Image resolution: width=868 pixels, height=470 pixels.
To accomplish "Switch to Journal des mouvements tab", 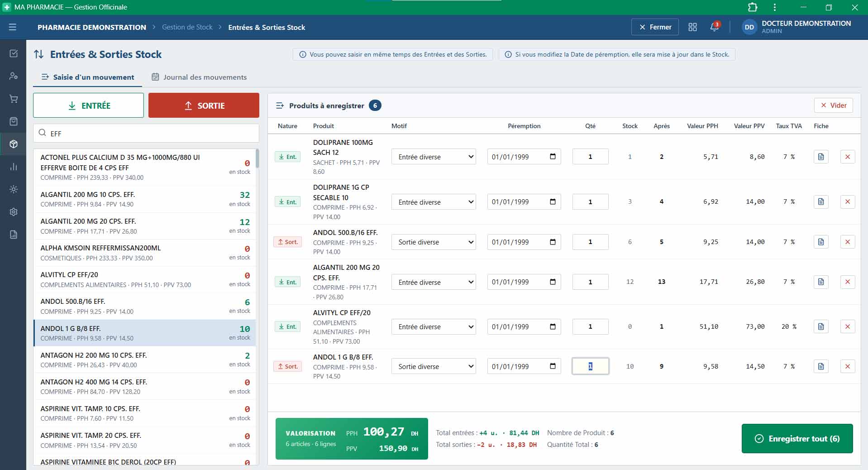I will [x=199, y=77].
